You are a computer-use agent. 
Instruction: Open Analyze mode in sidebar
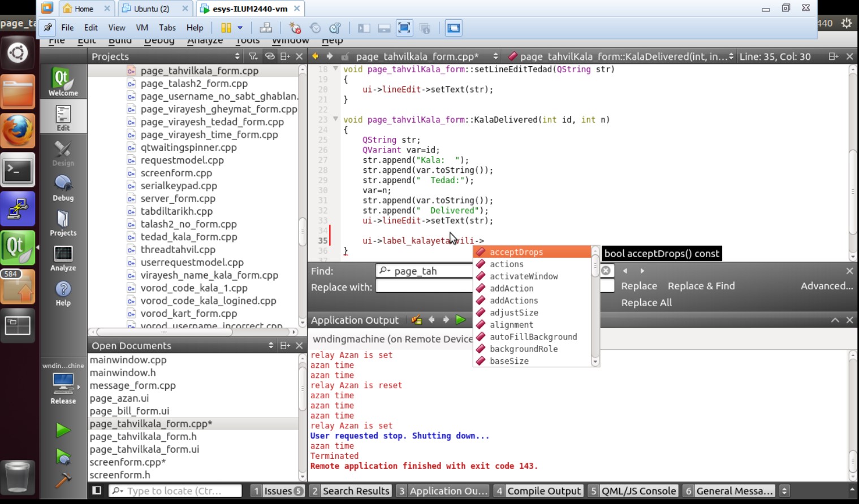pyautogui.click(x=63, y=258)
